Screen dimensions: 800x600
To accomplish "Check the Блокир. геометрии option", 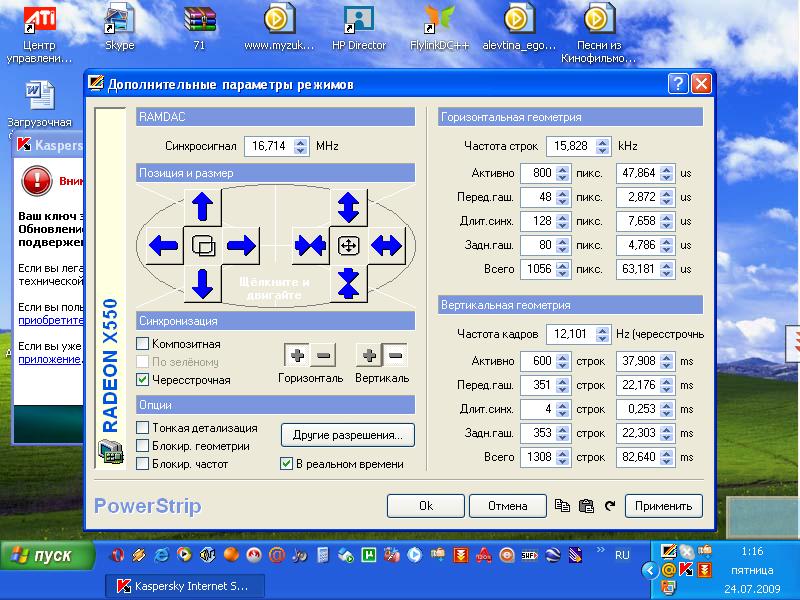I will coord(143,446).
